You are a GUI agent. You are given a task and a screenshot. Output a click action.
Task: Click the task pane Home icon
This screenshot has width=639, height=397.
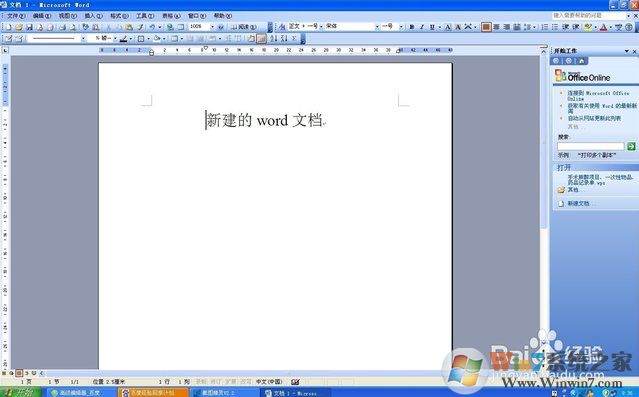[582, 61]
